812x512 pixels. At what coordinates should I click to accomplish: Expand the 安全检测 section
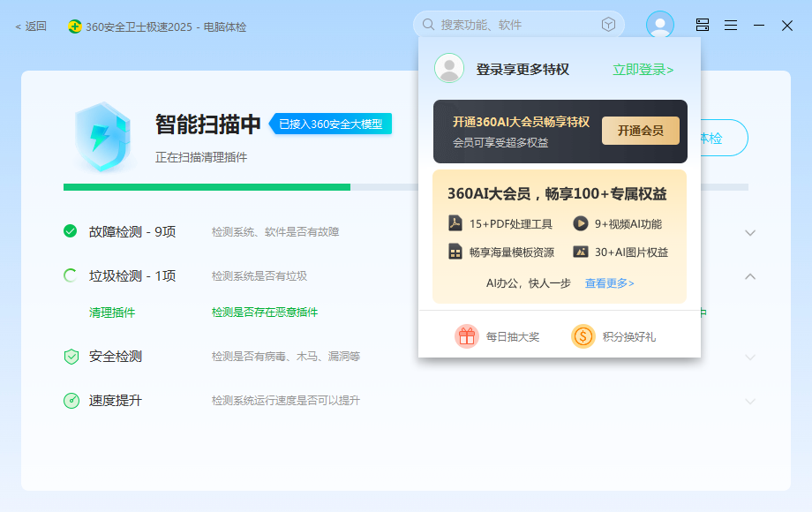click(x=750, y=356)
